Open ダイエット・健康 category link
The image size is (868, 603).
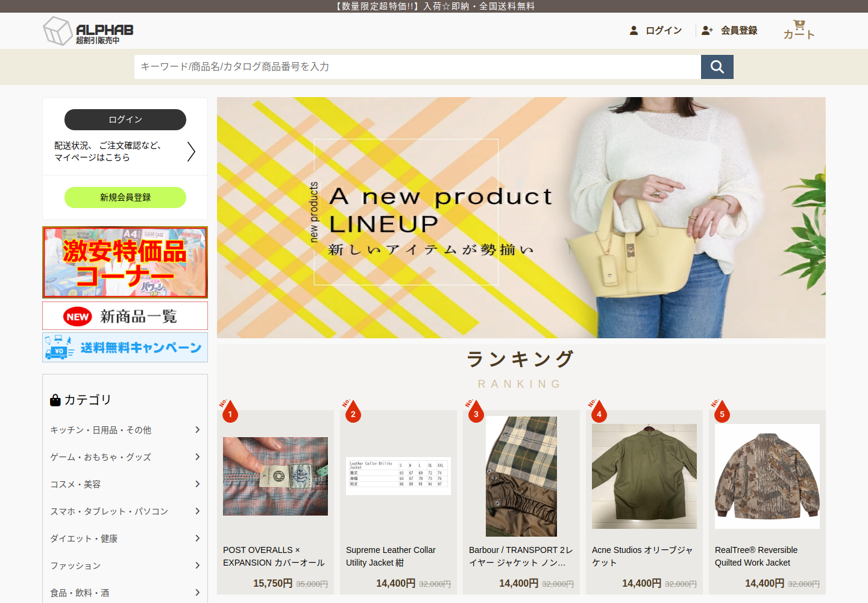[84, 538]
